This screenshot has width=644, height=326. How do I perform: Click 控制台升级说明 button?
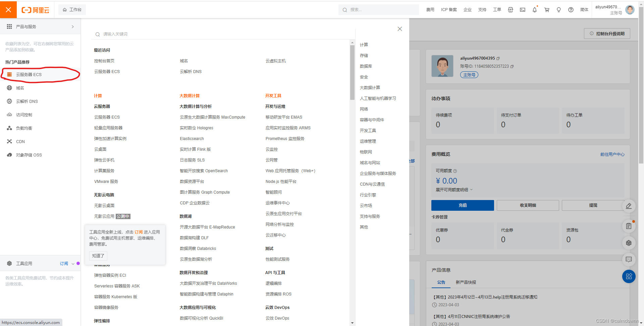coord(607,34)
